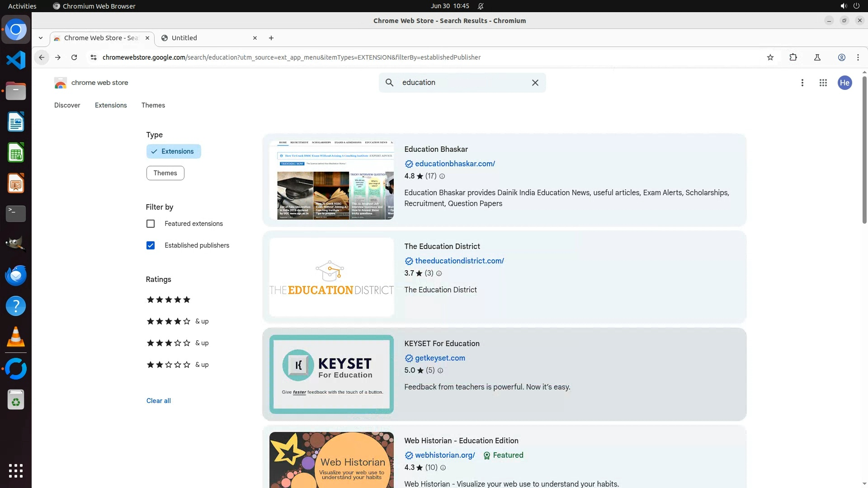This screenshot has height=488, width=868.
Task: Filter by 4 stars & up rating
Action: 177,321
